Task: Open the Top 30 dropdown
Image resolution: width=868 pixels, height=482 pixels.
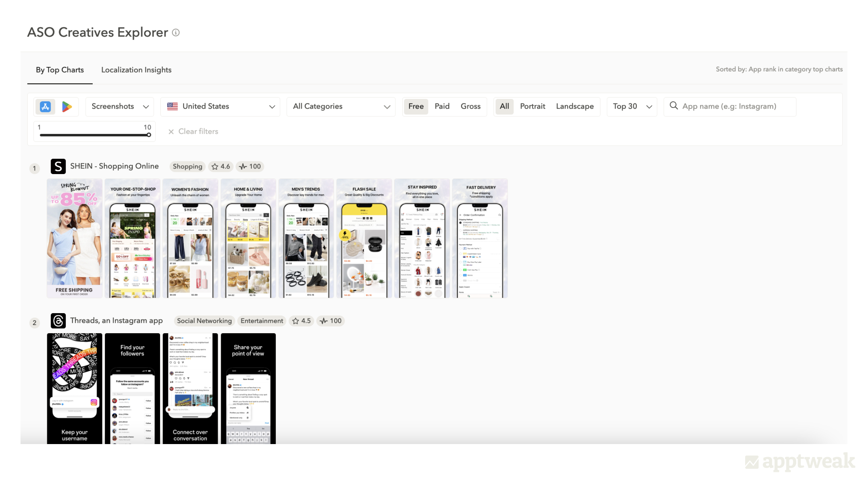Action: click(632, 107)
